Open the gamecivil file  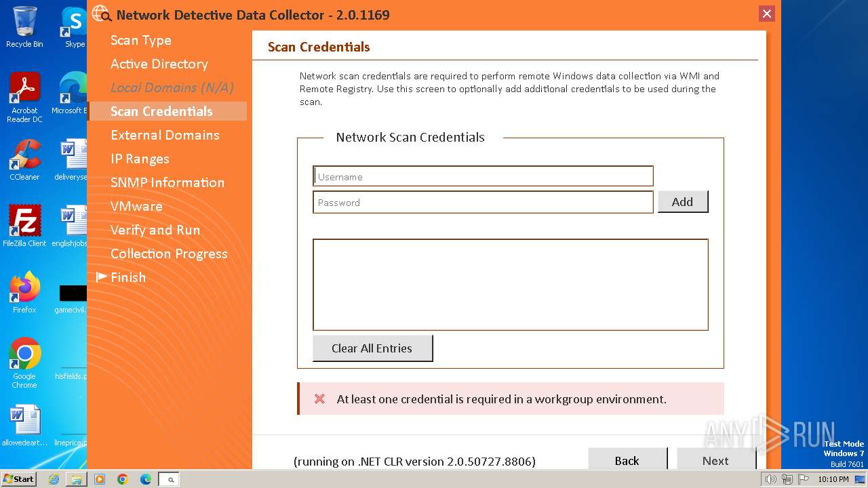(71, 299)
